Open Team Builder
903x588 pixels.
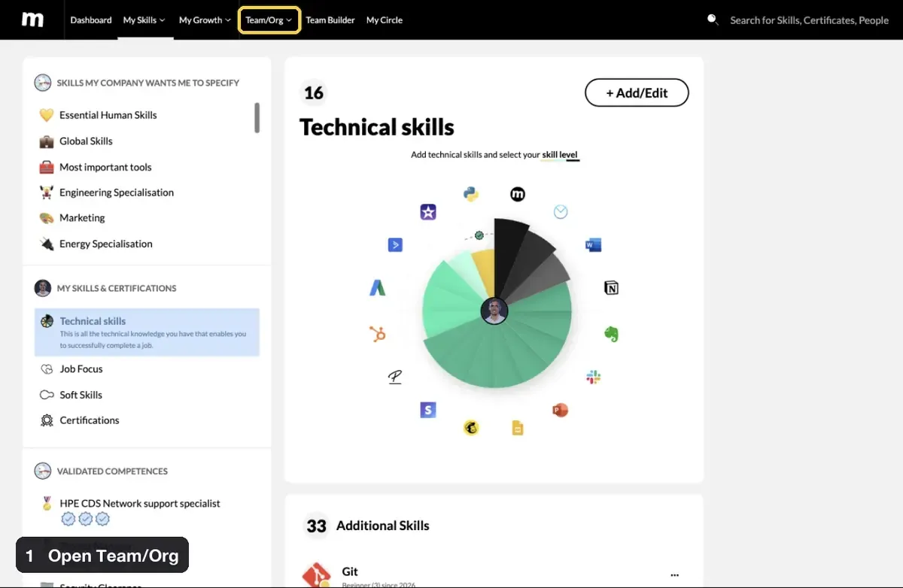pyautogui.click(x=330, y=20)
